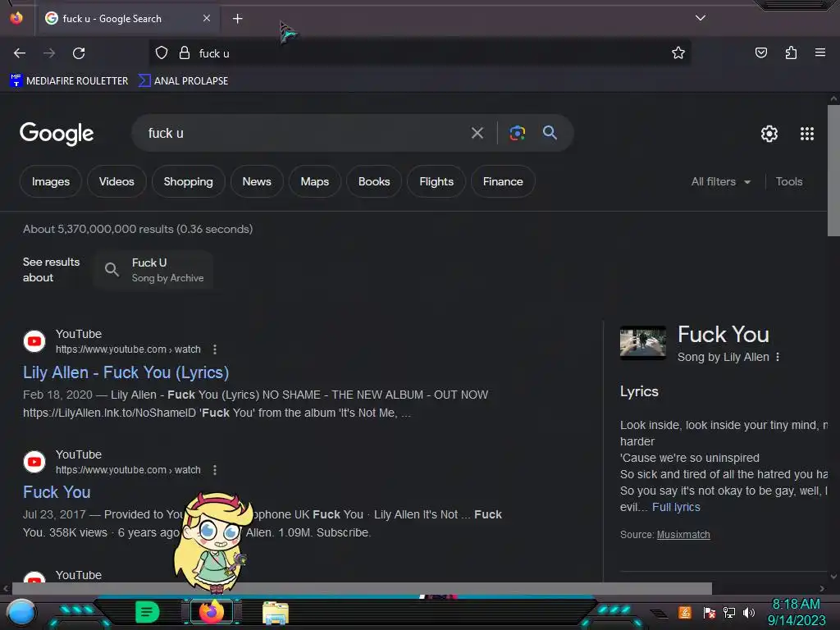The height and width of the screenshot is (630, 840).
Task: Open the network tray icon
Action: coord(729,612)
